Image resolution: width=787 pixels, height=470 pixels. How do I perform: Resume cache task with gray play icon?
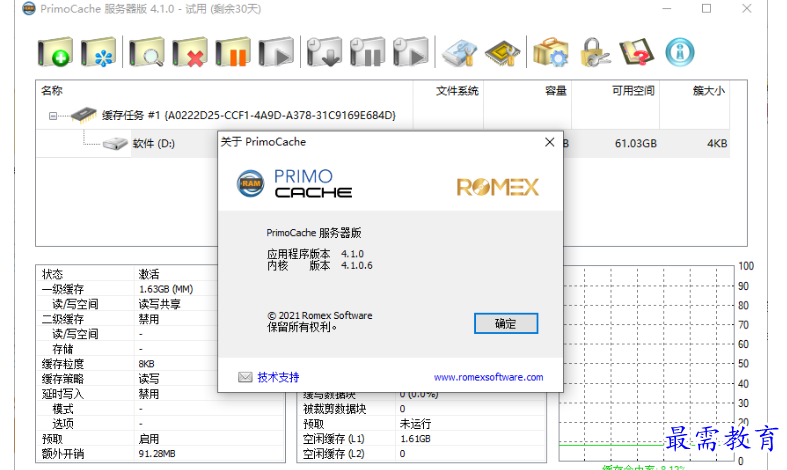(276, 52)
